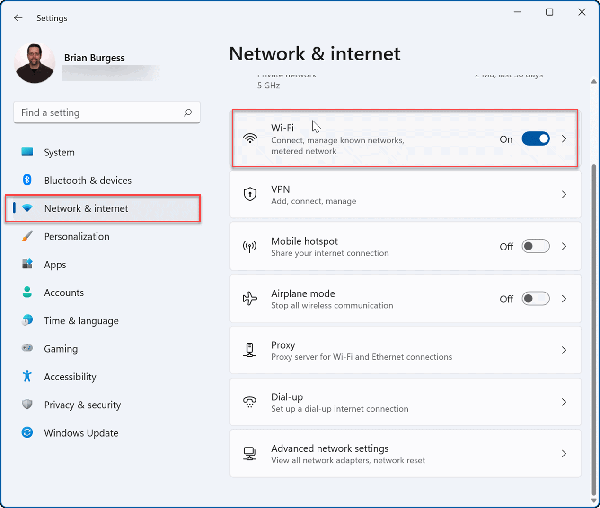Open Time & language settings
The height and width of the screenshot is (508, 600).
click(106, 320)
